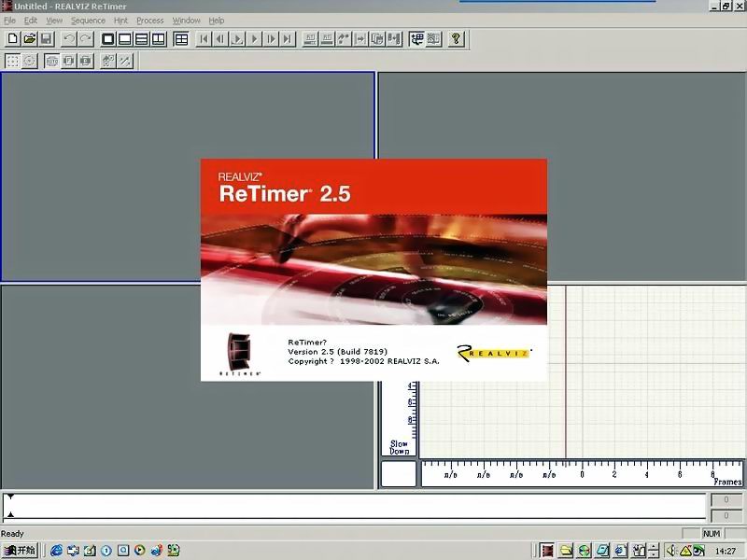Click the NUM indicator in status bar
This screenshot has width=747, height=560.
pos(712,533)
